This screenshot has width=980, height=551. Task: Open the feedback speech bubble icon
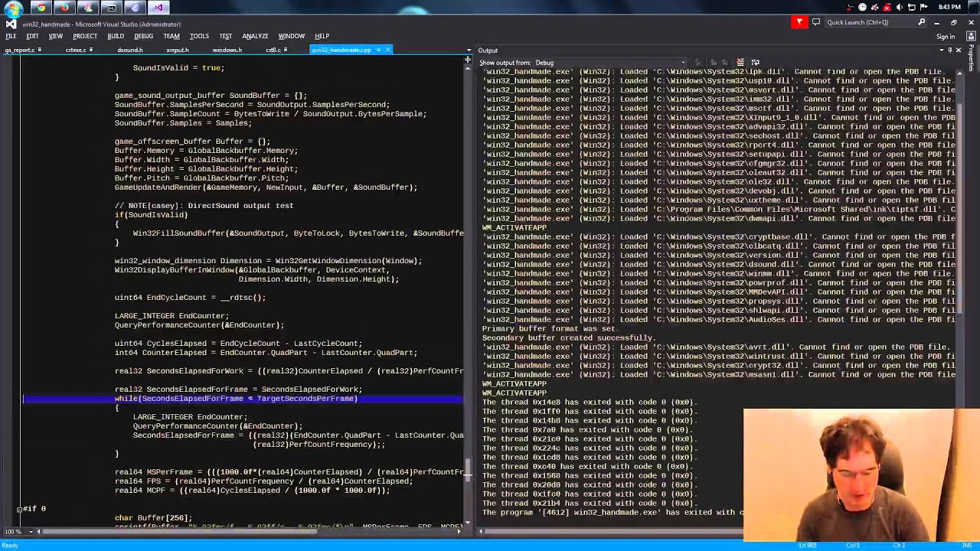[x=816, y=22]
